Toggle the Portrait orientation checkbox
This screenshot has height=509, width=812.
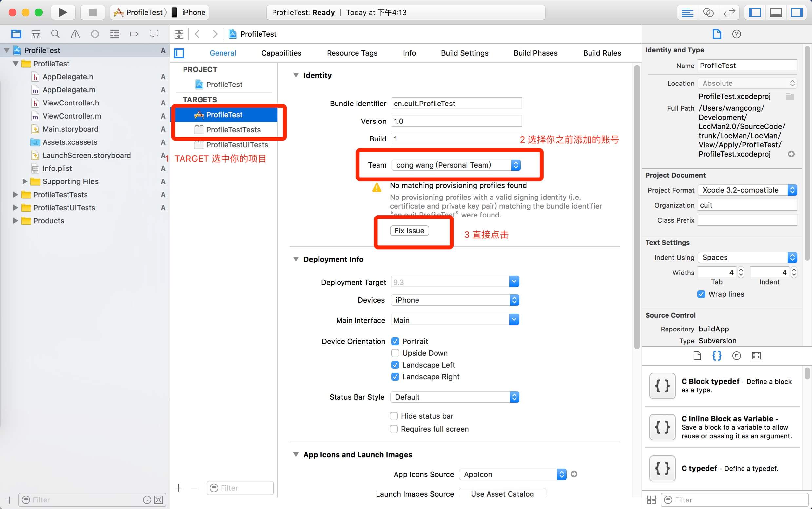click(x=395, y=341)
